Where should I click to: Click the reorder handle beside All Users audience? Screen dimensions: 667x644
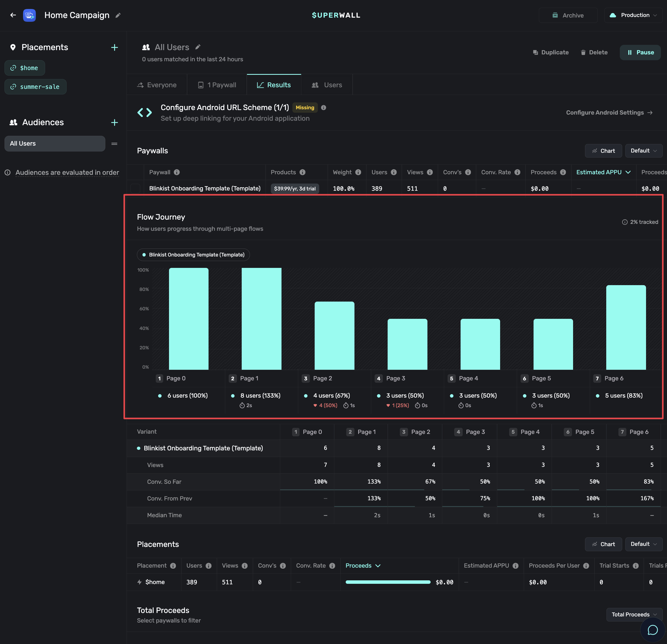pos(114,143)
